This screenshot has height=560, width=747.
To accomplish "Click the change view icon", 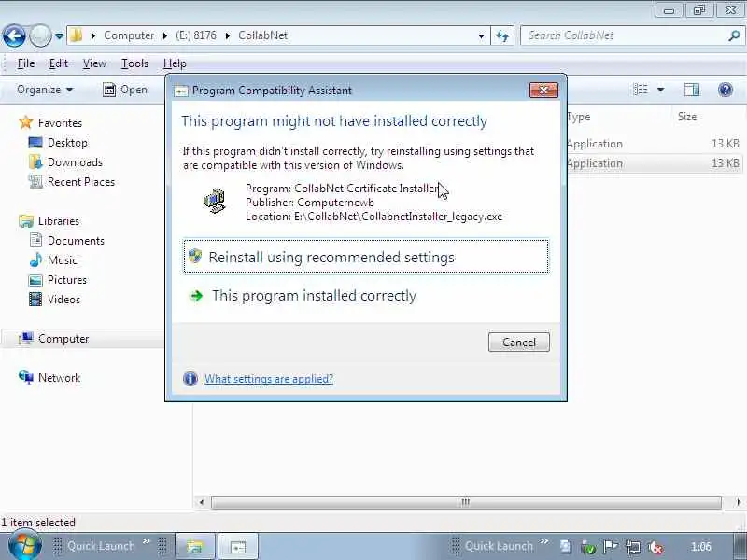I will tap(641, 90).
